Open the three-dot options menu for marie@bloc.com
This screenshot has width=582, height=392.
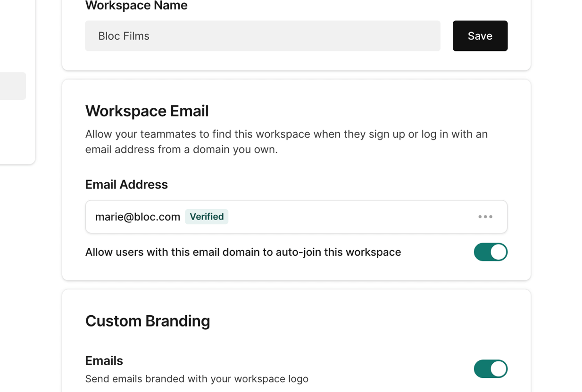[485, 217]
